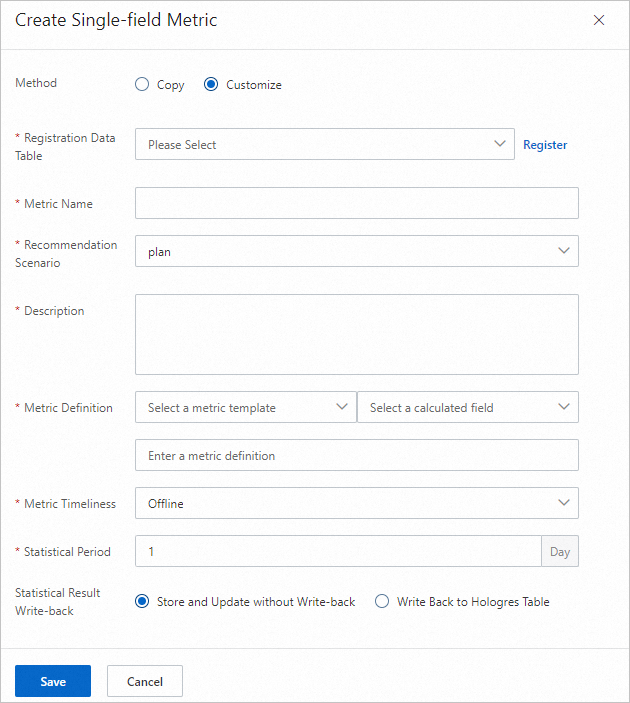This screenshot has height=703, width=630.
Task: Open the Registration Data Table dropdown
Action: click(x=315, y=145)
